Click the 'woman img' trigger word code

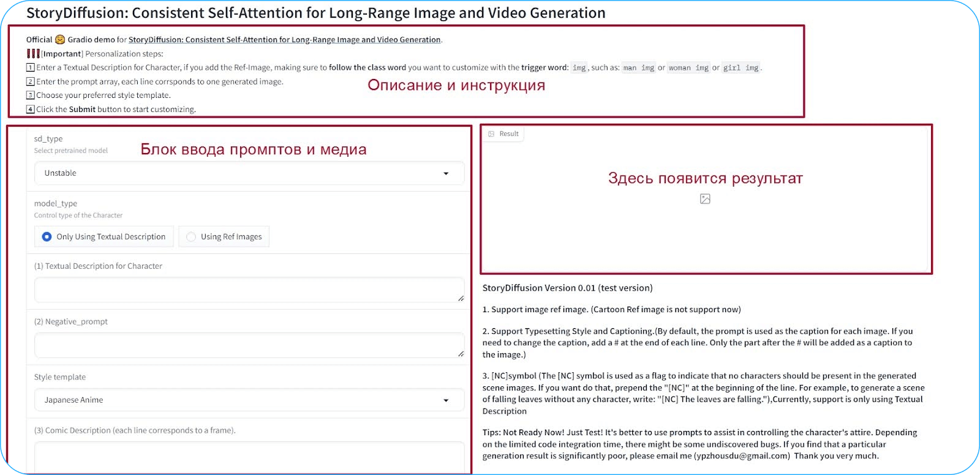click(688, 68)
